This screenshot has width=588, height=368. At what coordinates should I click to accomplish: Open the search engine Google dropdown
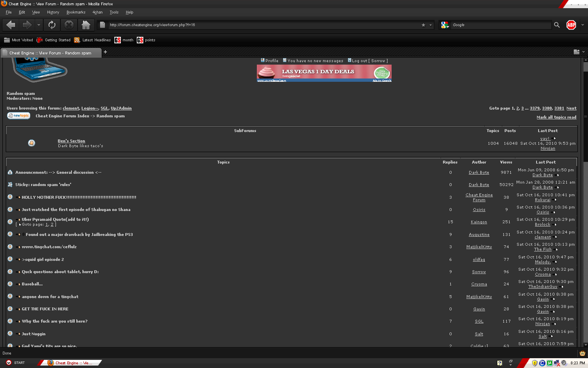(445, 25)
